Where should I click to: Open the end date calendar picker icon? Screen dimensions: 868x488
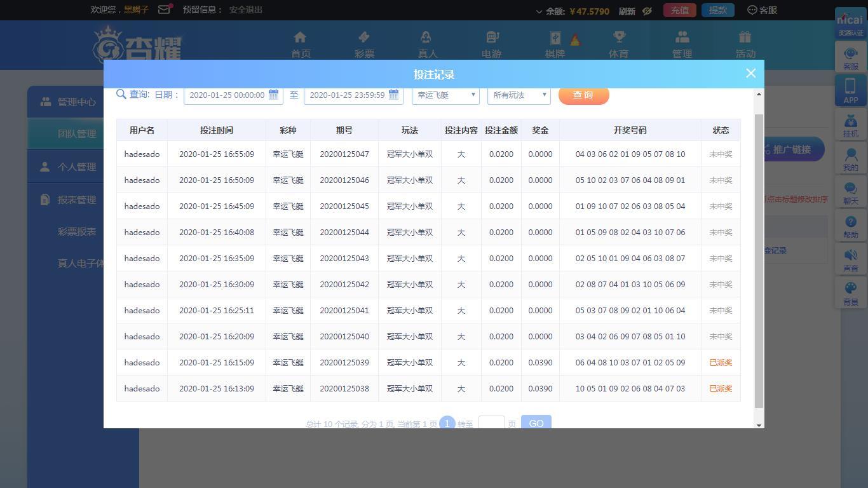[x=393, y=95]
